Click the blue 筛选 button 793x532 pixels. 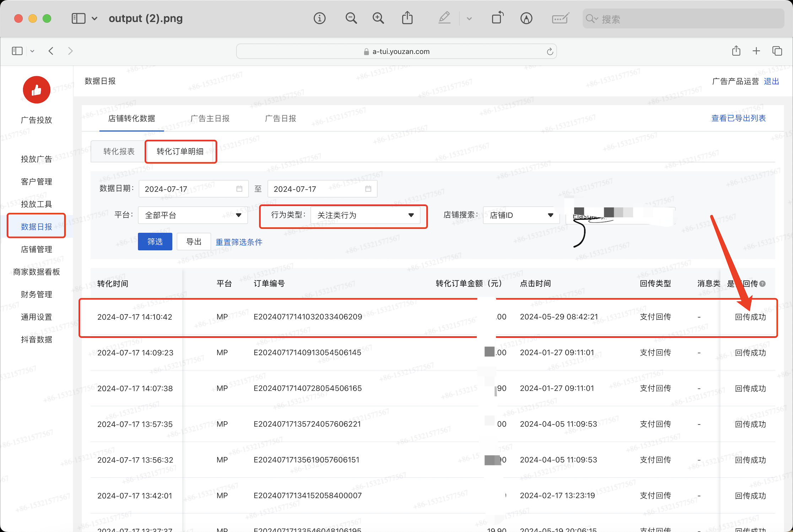coord(155,242)
